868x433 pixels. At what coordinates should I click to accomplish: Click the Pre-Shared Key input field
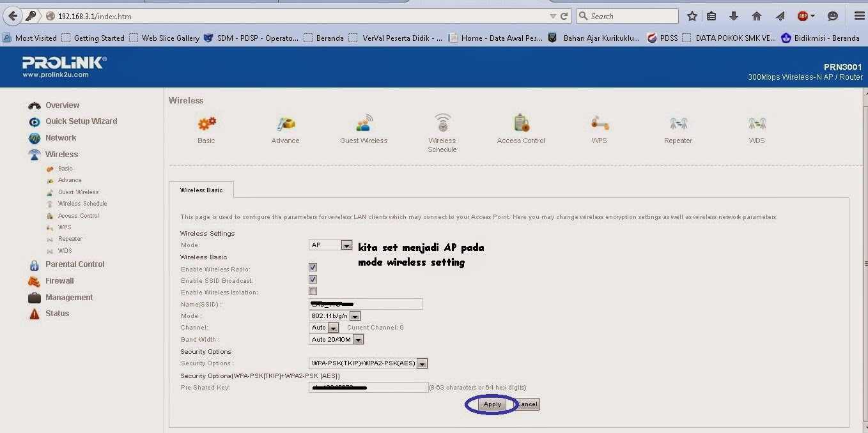368,386
